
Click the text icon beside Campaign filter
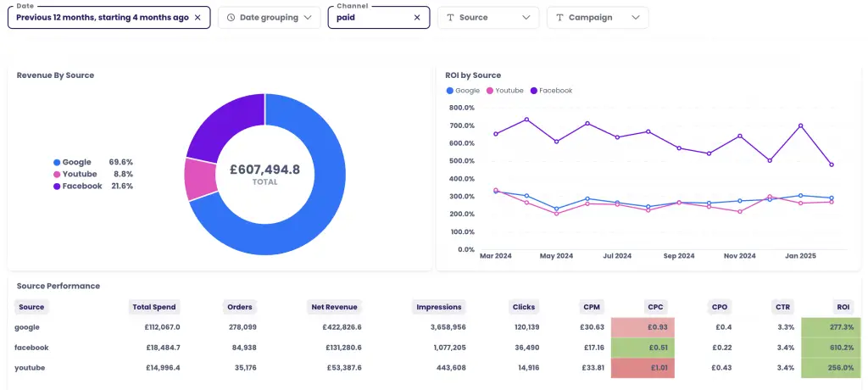tap(559, 18)
